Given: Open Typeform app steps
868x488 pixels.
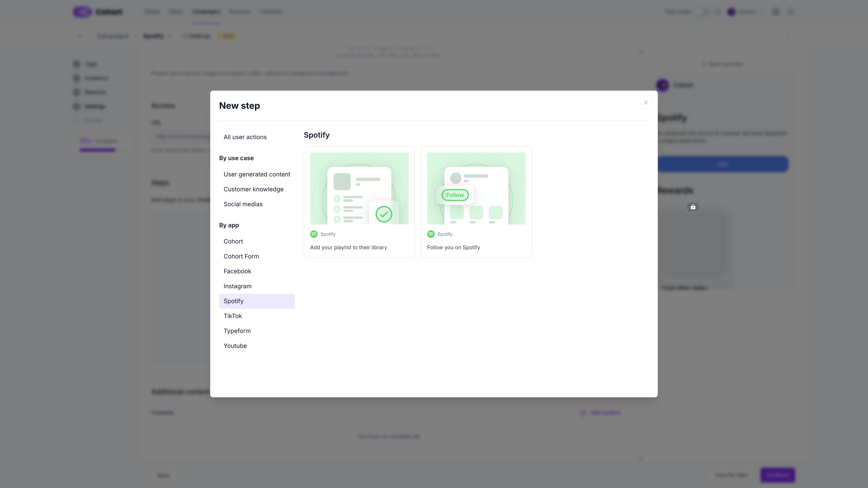Looking at the screenshot, I should pyautogui.click(x=237, y=331).
